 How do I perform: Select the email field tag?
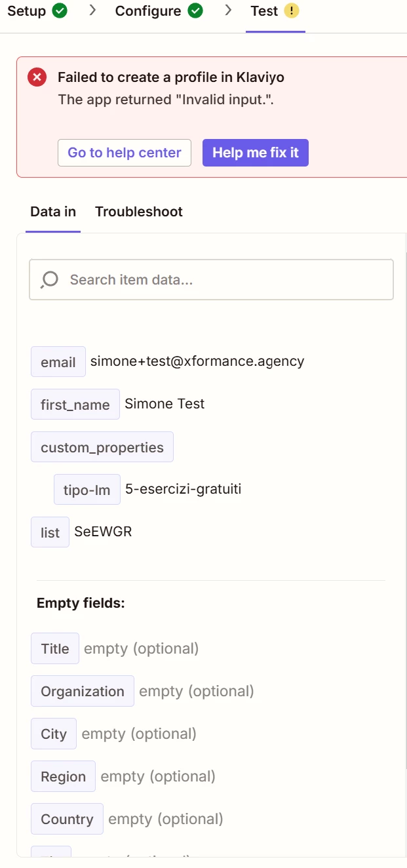58,362
